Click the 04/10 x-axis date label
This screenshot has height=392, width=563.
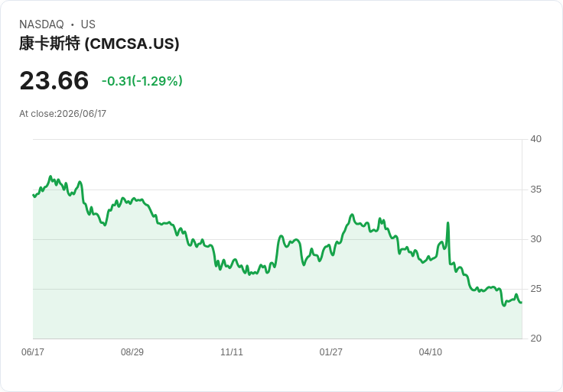coord(430,352)
